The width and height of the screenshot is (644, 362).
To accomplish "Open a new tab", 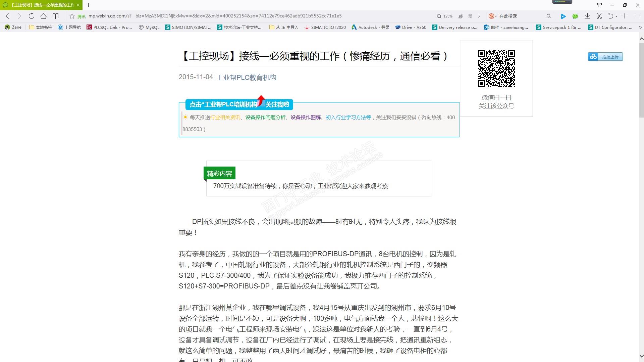I will pyautogui.click(x=89, y=5).
